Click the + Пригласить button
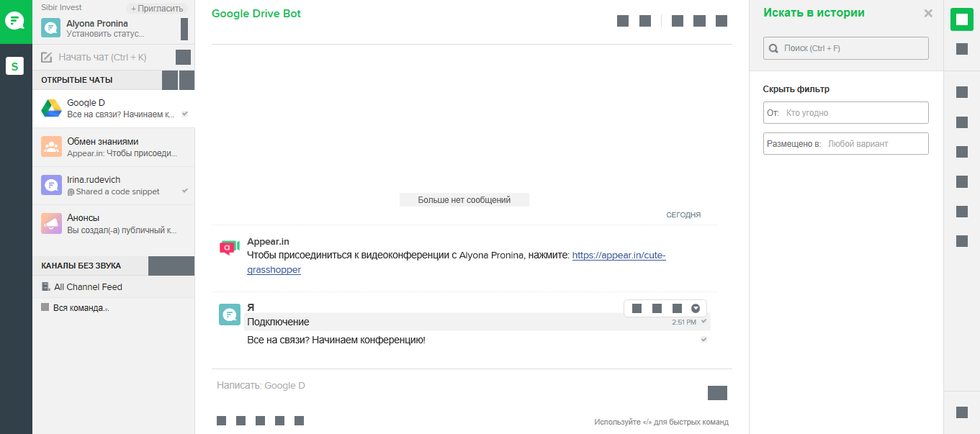980x434 pixels. (157, 8)
